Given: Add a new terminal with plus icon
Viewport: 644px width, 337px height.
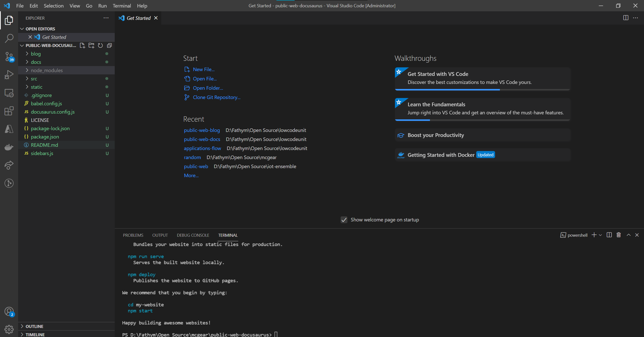Looking at the screenshot, I should tap(594, 235).
